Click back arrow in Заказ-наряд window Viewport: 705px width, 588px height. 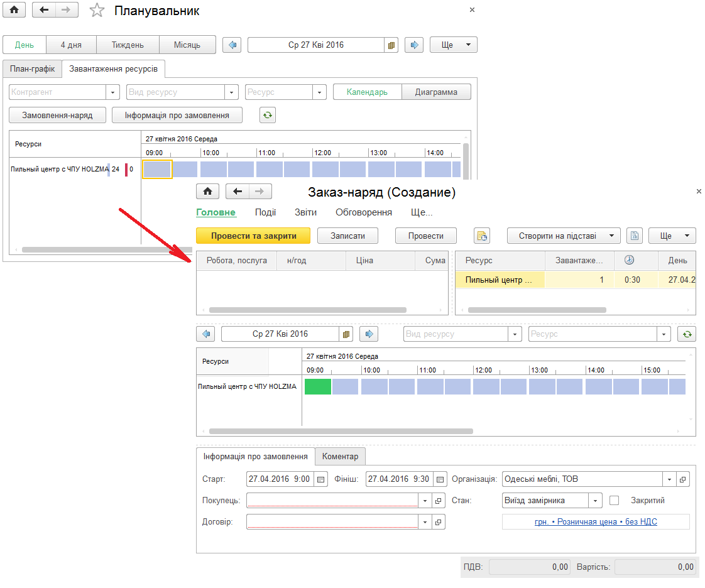pyautogui.click(x=238, y=192)
